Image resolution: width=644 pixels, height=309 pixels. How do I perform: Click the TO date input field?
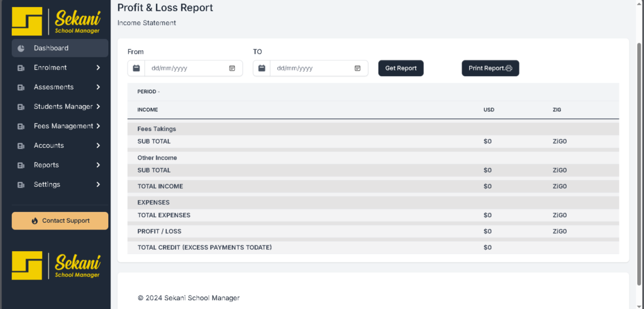click(x=319, y=68)
